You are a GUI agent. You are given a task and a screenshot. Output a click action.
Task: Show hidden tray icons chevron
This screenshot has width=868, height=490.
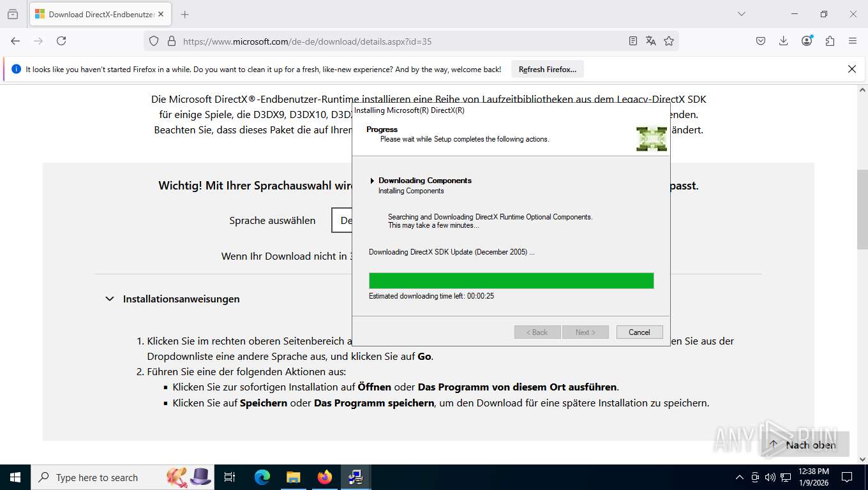click(740, 477)
